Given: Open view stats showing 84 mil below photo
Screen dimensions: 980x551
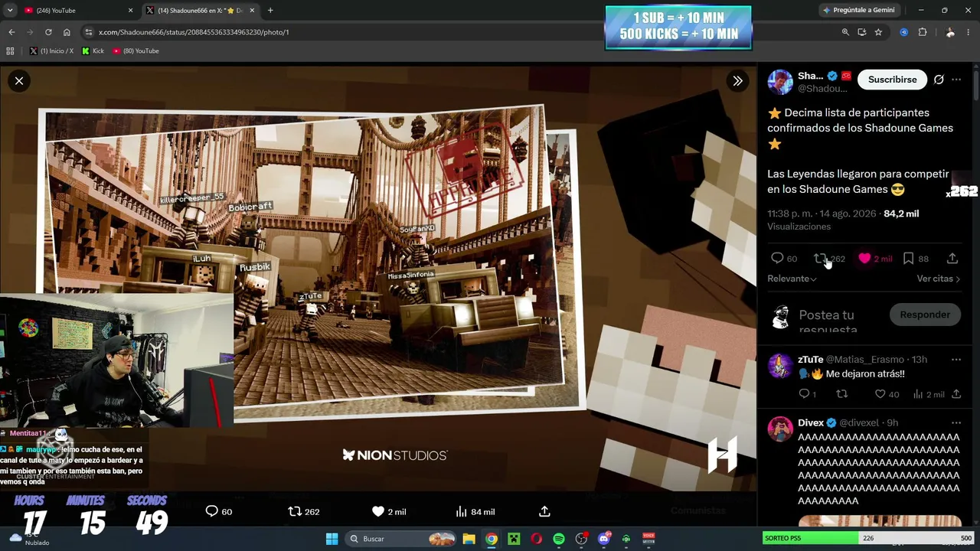Looking at the screenshot, I should tap(475, 511).
